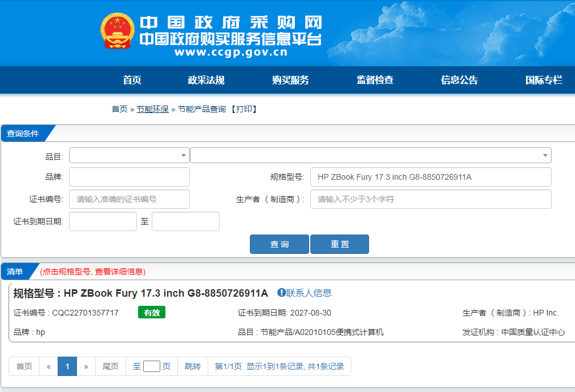The image size is (575, 392).
Task: Click the www.ccgp.gov.cn site address banner text
Action: point(231,52)
